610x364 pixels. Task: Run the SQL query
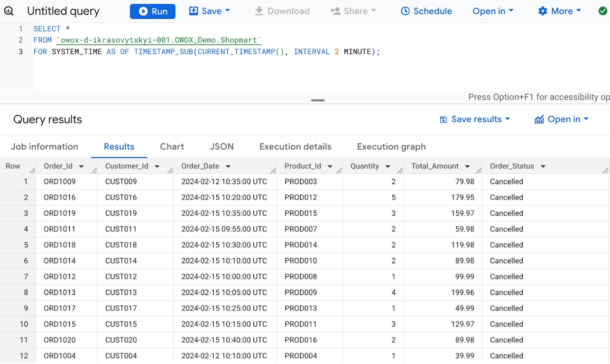[x=153, y=11]
